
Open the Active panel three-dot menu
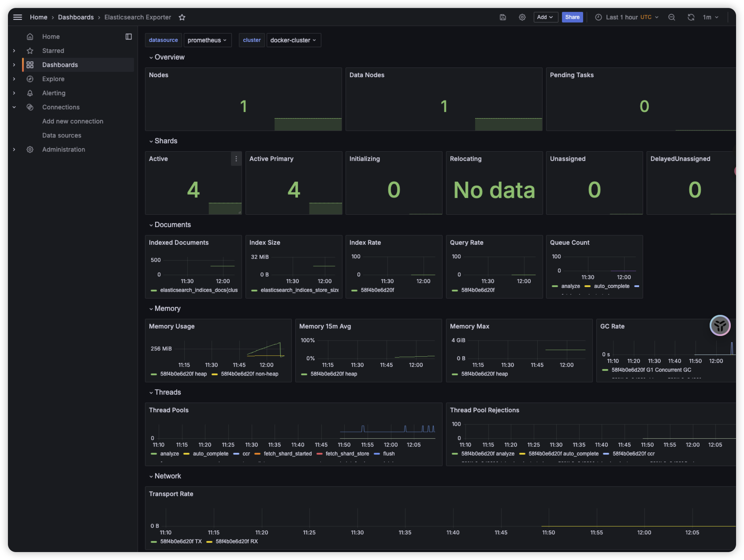click(236, 159)
